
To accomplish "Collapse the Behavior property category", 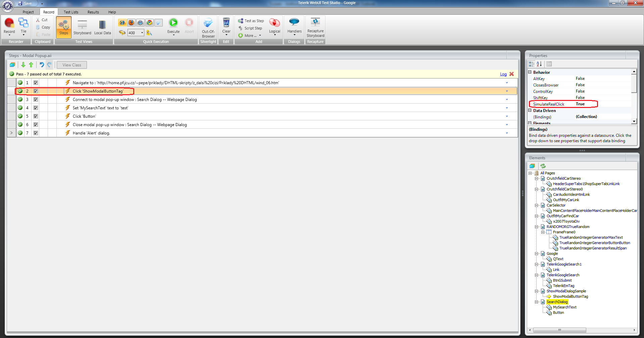I will (x=530, y=72).
